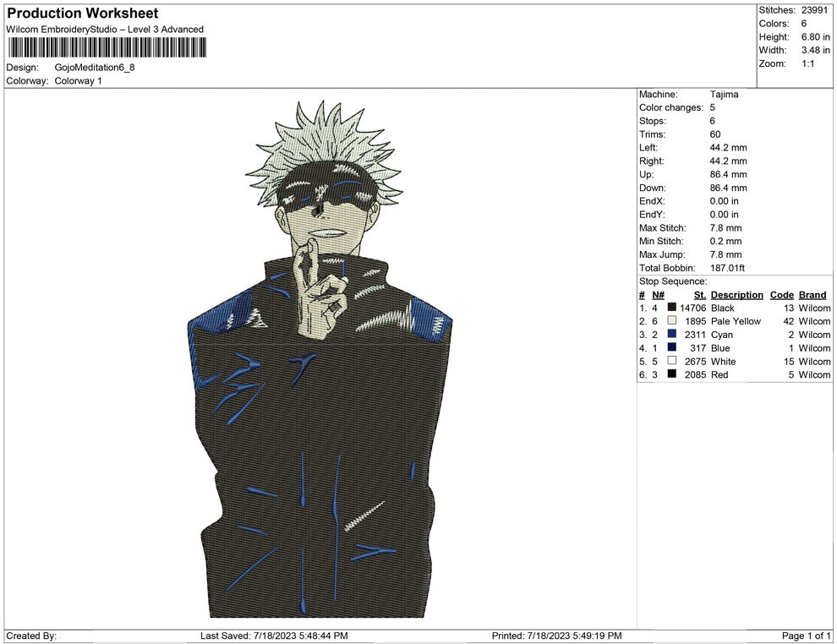Click the Red thread color swatch
This screenshot has width=837, height=644.
click(671, 374)
